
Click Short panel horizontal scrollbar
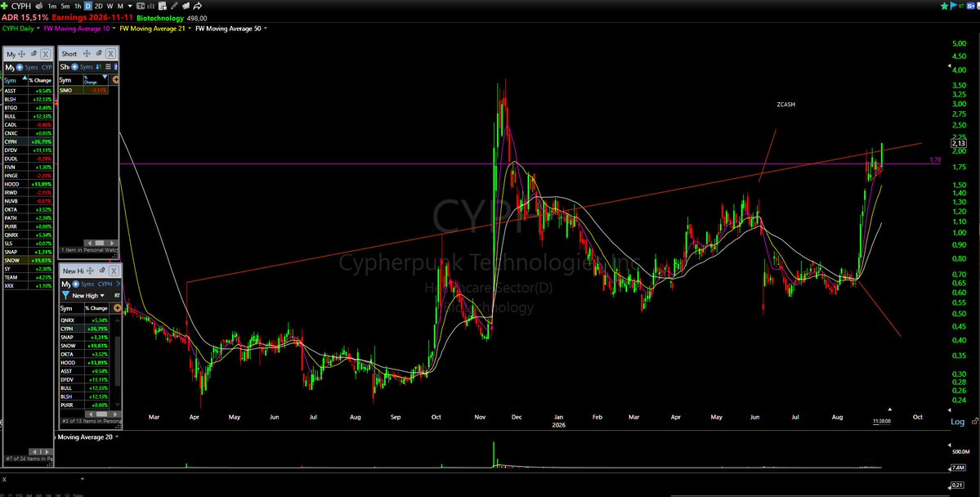pyautogui.click(x=101, y=243)
